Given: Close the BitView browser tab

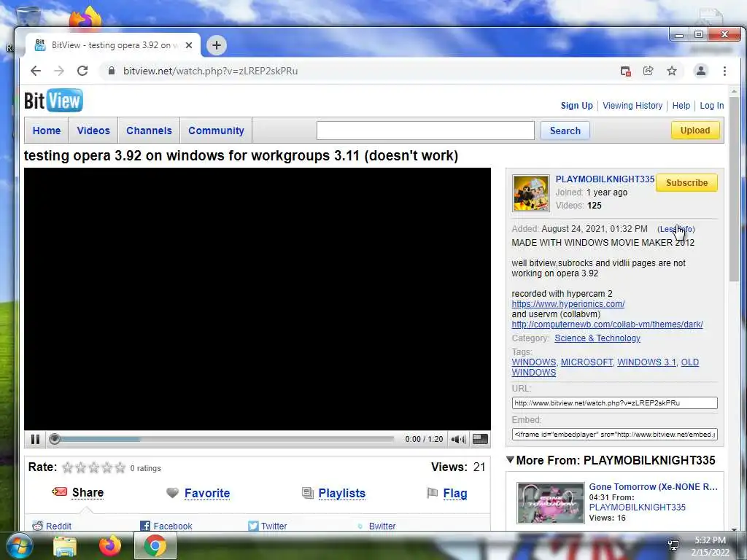Looking at the screenshot, I should click(189, 45).
